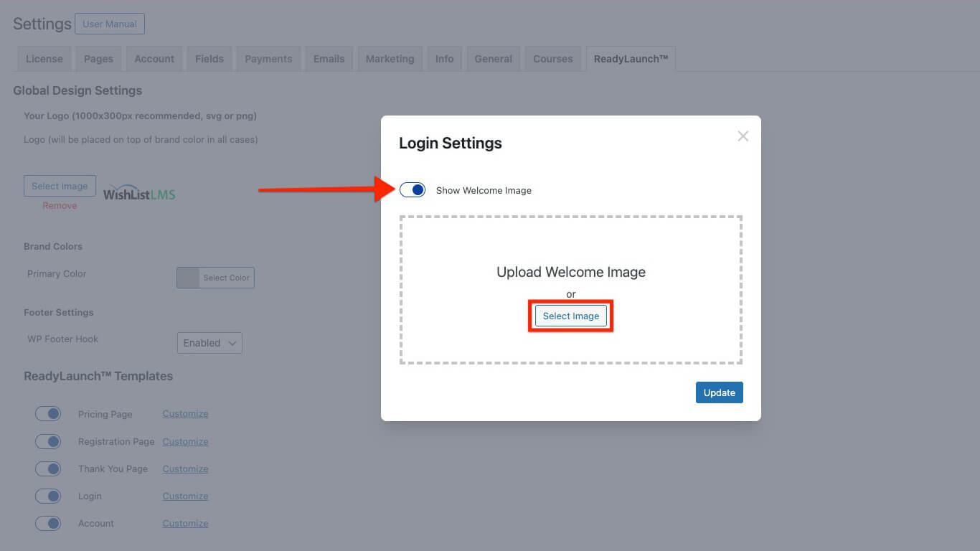The image size is (980, 551).
Task: Close the Login Settings dialog
Action: 743,136
